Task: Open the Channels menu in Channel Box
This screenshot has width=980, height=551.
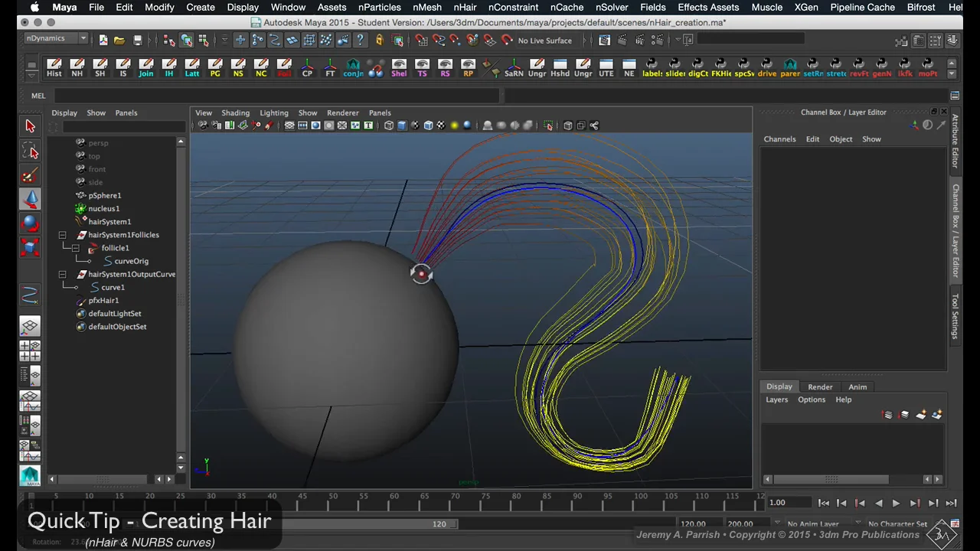Action: tap(779, 139)
